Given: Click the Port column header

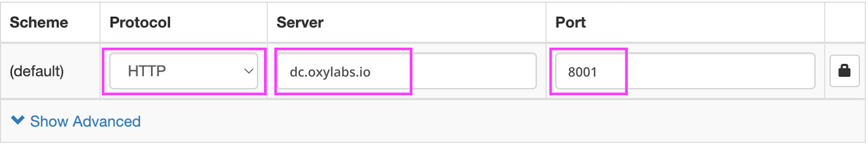Looking at the screenshot, I should click(570, 22).
